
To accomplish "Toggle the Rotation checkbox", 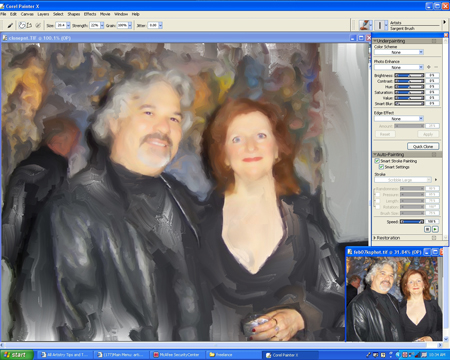I will [378, 207].
